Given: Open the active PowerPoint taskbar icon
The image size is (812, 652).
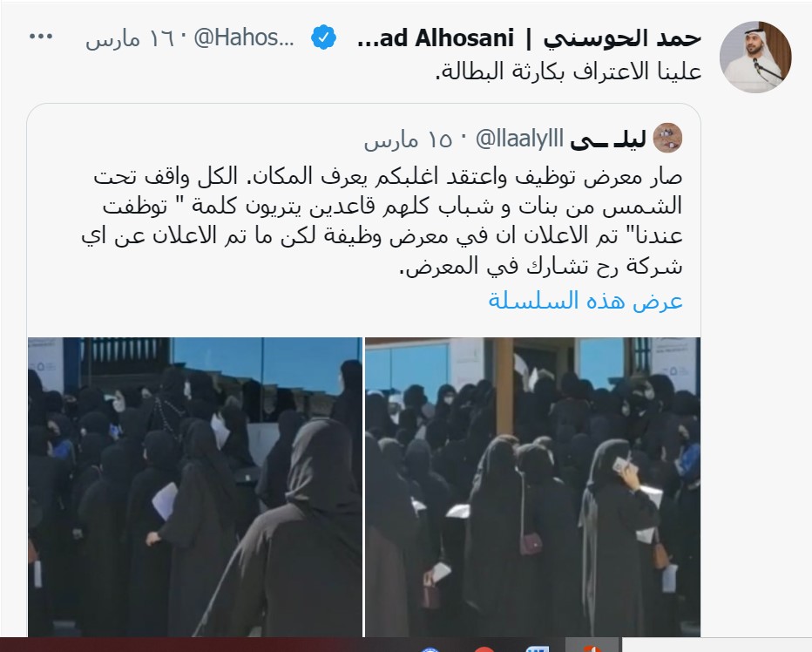Looking at the screenshot, I should pyautogui.click(x=592, y=648).
